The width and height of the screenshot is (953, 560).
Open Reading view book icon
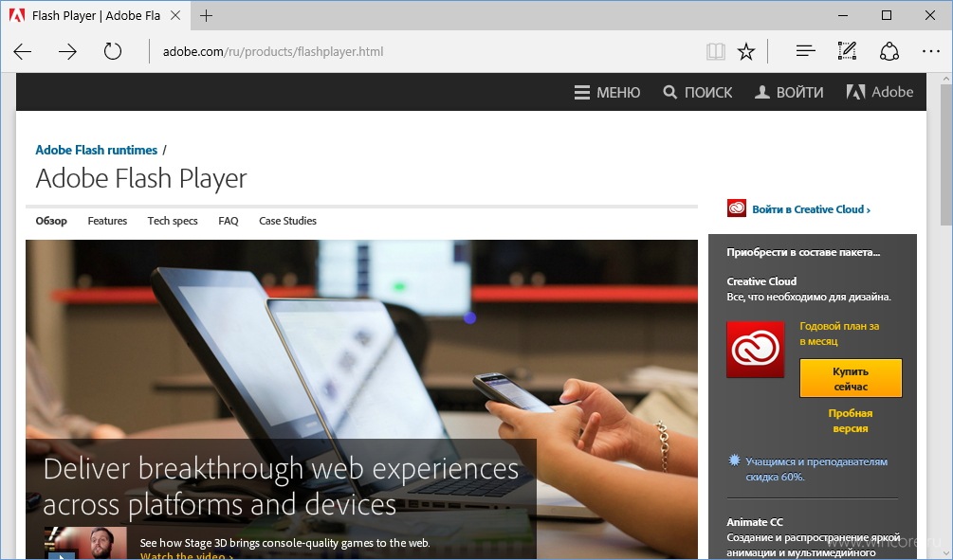pyautogui.click(x=715, y=51)
